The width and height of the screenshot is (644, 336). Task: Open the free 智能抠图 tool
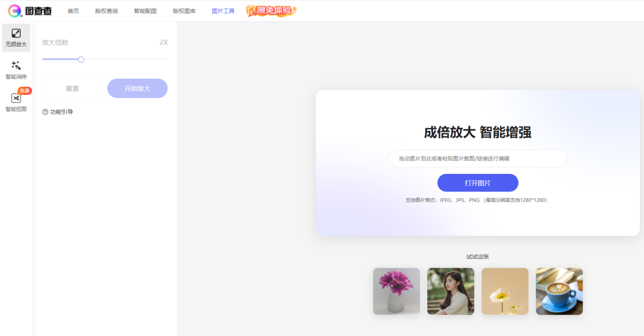pyautogui.click(x=16, y=102)
